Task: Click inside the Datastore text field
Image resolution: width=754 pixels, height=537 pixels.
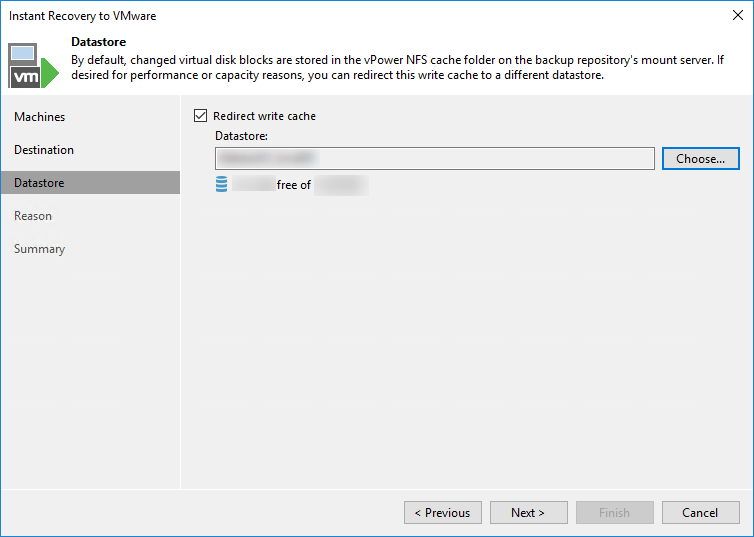Action: coord(434,158)
